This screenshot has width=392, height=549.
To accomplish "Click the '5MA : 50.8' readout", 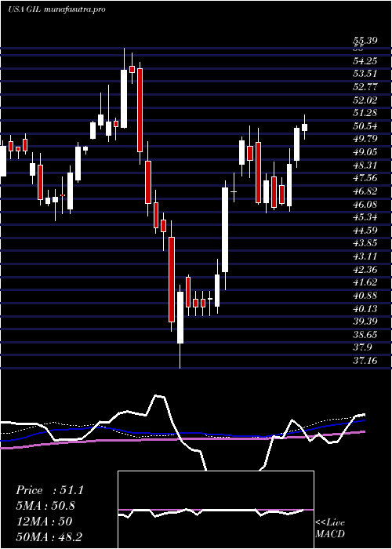I will click(x=45, y=506).
